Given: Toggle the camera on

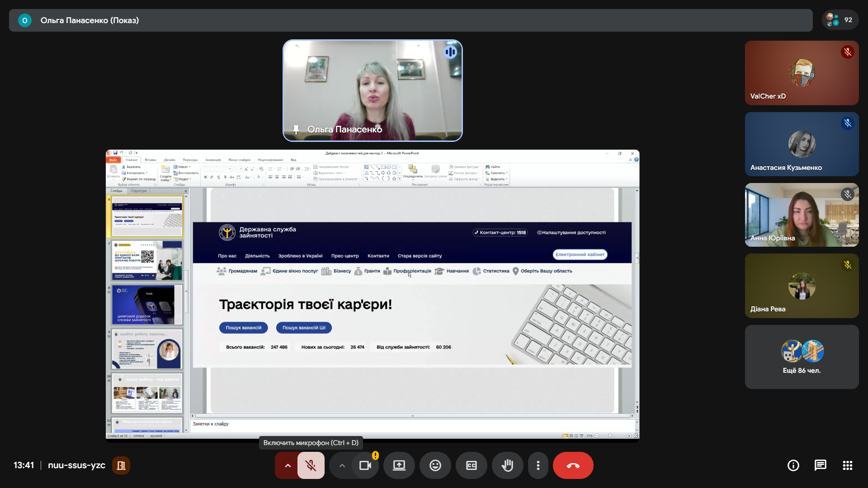Looking at the screenshot, I should 365,465.
